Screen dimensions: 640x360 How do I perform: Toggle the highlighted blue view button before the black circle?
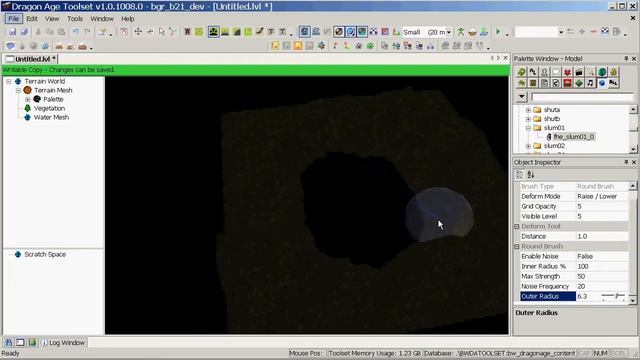point(304,32)
